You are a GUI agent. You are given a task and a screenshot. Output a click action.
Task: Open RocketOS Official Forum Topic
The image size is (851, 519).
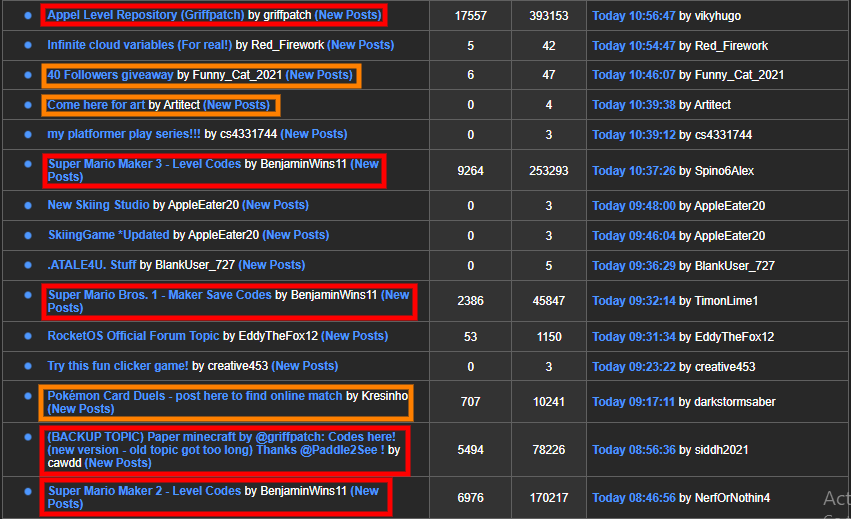(134, 336)
